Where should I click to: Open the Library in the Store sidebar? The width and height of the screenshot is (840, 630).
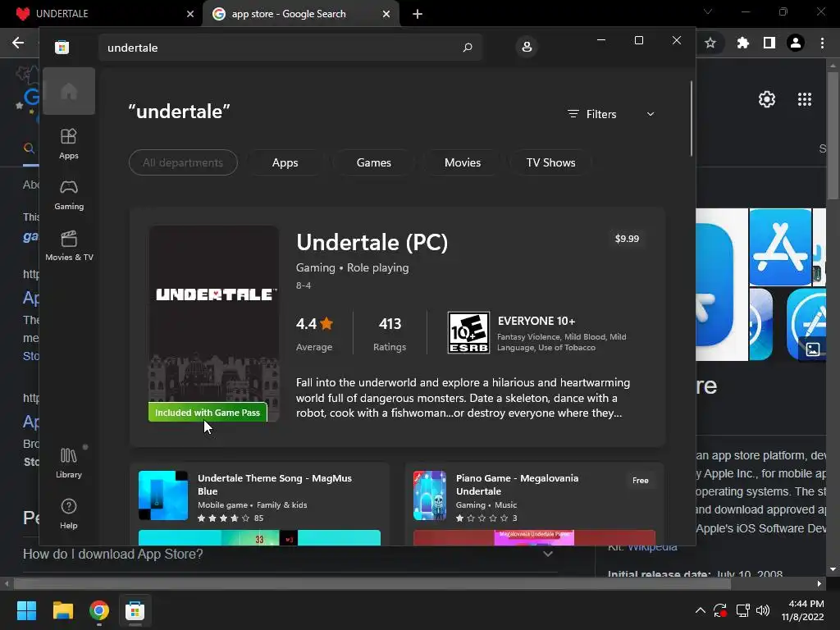pyautogui.click(x=69, y=463)
